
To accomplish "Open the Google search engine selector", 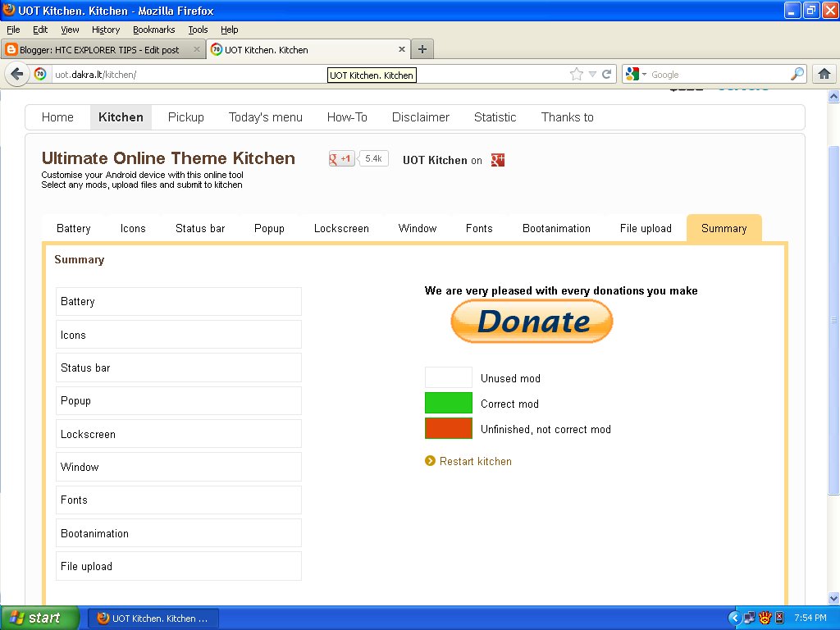I will point(636,74).
